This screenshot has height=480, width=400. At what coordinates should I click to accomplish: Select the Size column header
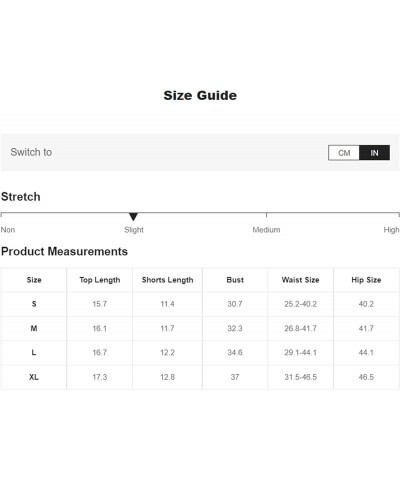click(x=34, y=280)
